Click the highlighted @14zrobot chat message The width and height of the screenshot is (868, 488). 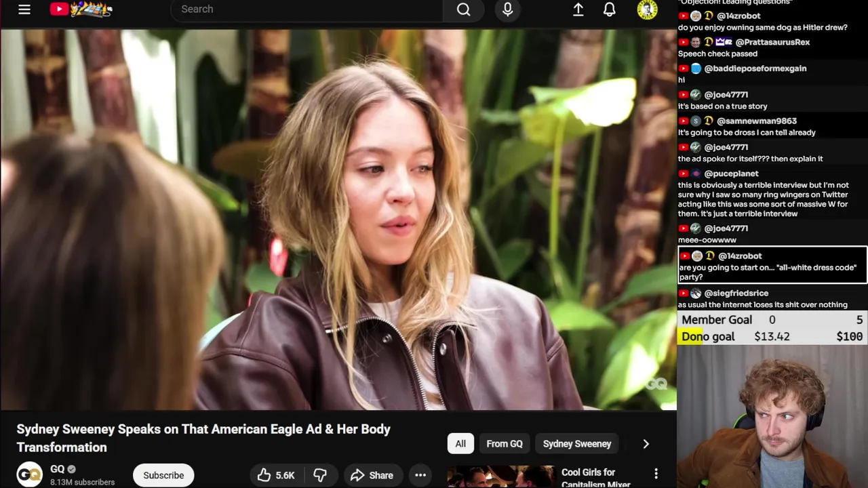(x=772, y=265)
